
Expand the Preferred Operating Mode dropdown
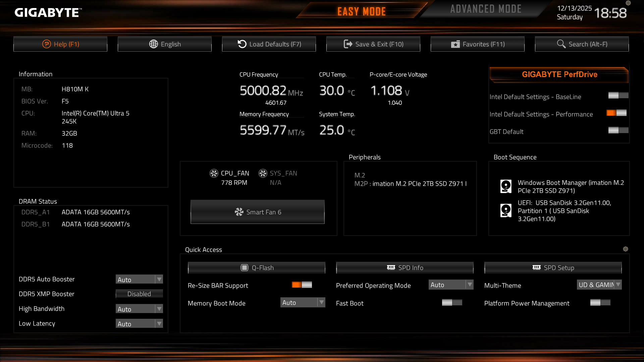pyautogui.click(x=451, y=285)
